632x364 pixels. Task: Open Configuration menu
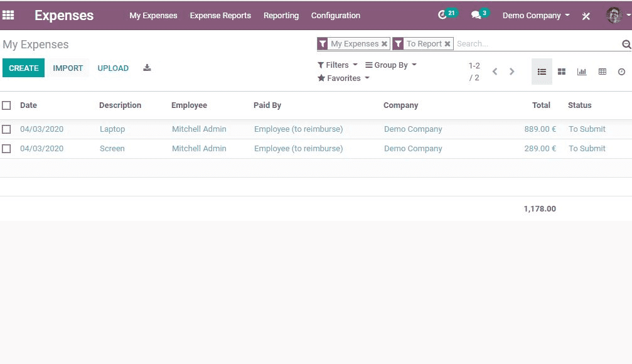click(336, 15)
